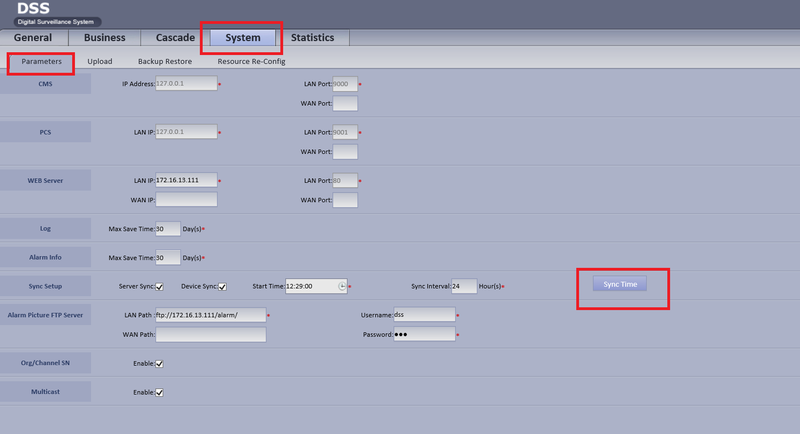Select the Parameters sub-tab
Screen dimensions: 800x434
[x=41, y=62]
